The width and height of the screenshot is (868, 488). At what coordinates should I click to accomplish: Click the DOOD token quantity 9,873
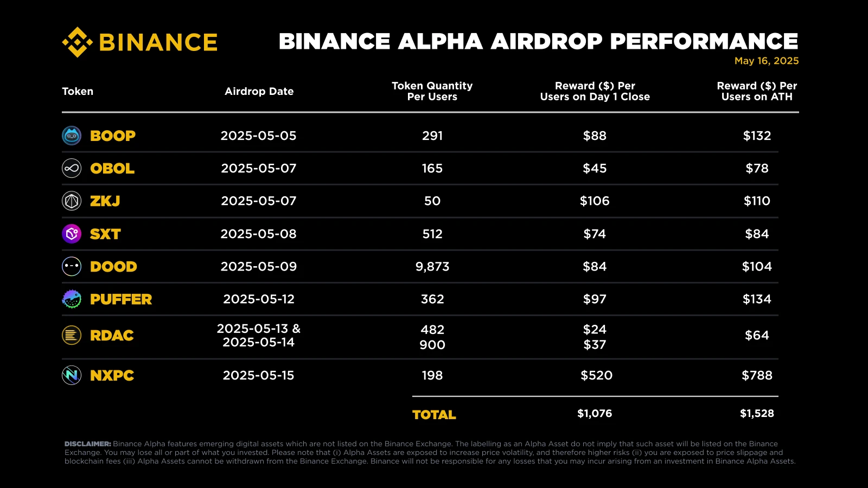(x=432, y=267)
